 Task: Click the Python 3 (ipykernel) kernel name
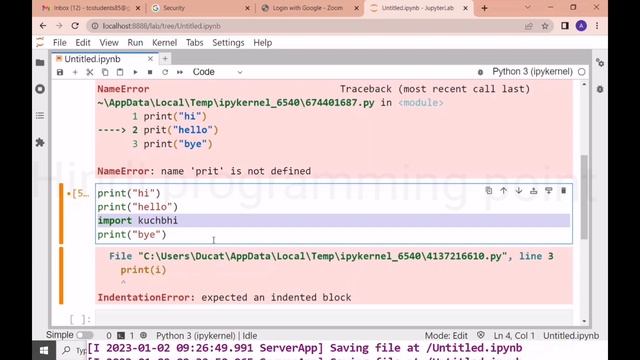point(532,71)
